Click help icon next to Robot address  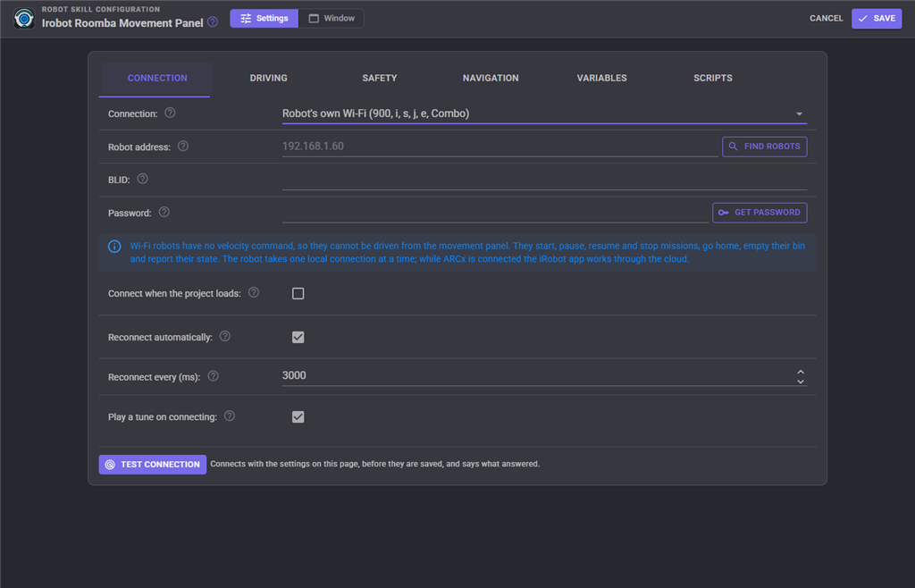(x=183, y=146)
